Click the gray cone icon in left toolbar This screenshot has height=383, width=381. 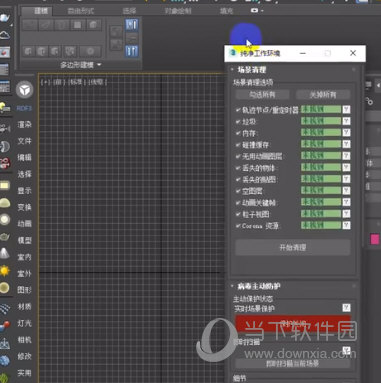click(5, 254)
